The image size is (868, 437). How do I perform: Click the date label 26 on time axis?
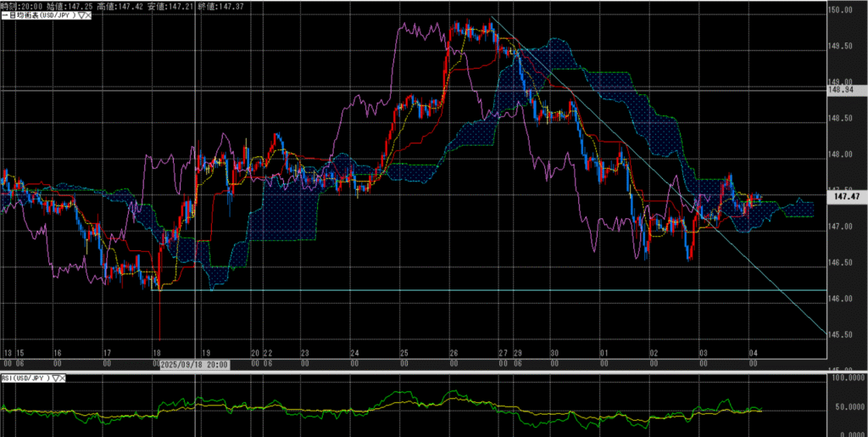[453, 352]
